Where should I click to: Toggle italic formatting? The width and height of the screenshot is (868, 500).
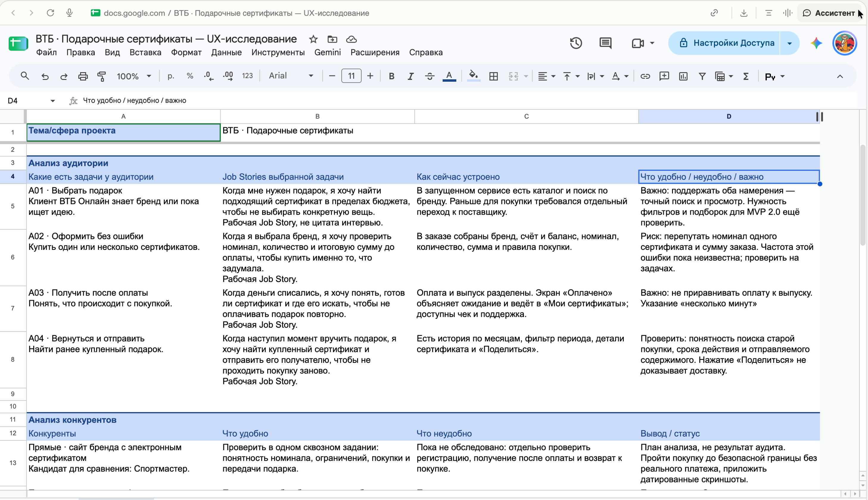point(410,76)
